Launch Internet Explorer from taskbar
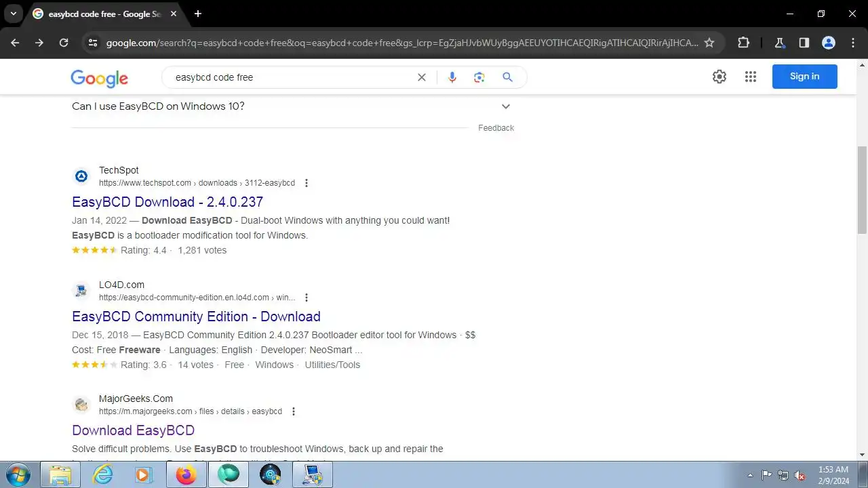 point(102,475)
